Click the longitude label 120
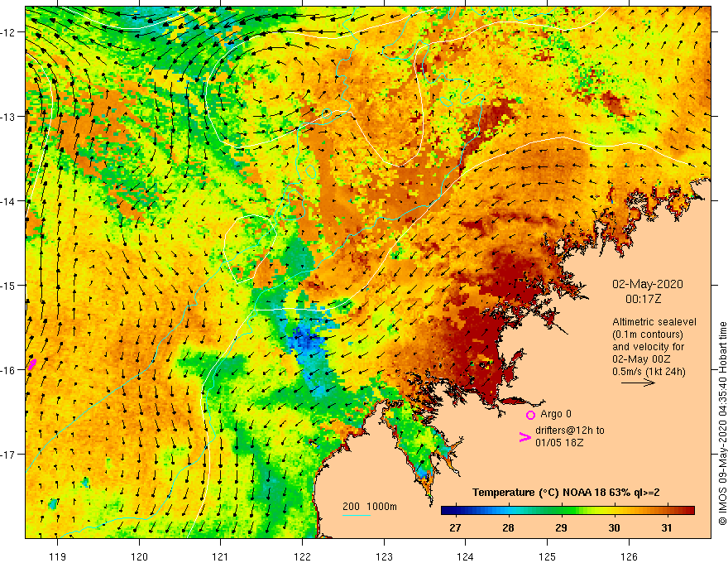Screen dimensions: 728x563 tap(139, 556)
